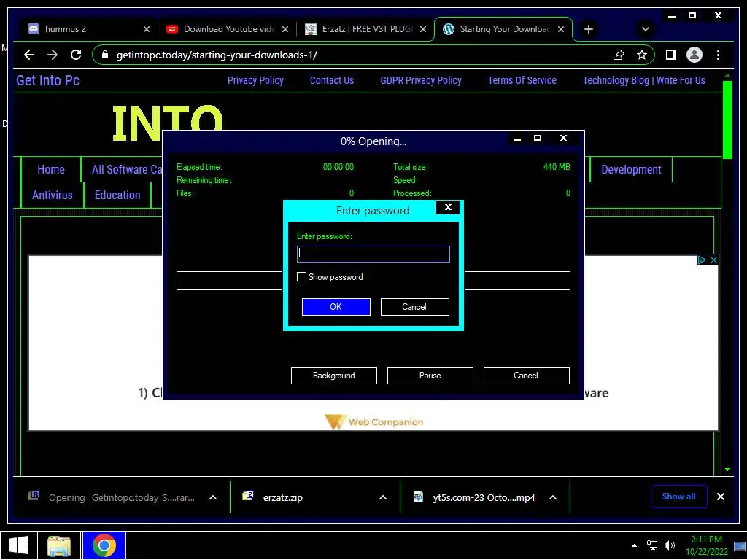Confirm the password with OK

pos(336,307)
